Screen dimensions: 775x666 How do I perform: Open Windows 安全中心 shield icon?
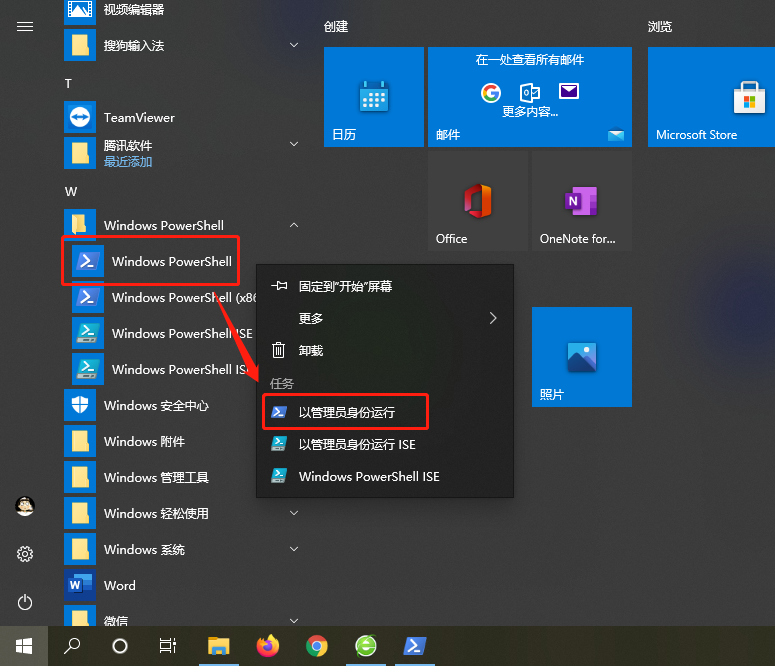coord(80,405)
